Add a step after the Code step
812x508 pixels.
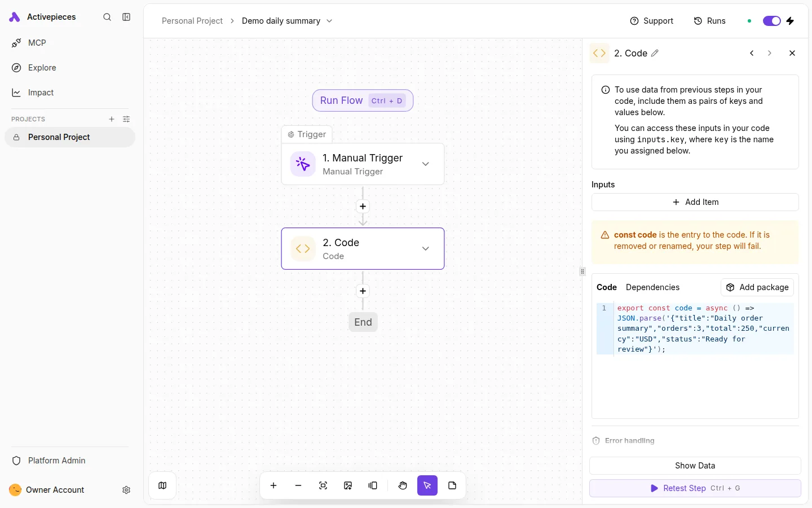click(x=363, y=291)
